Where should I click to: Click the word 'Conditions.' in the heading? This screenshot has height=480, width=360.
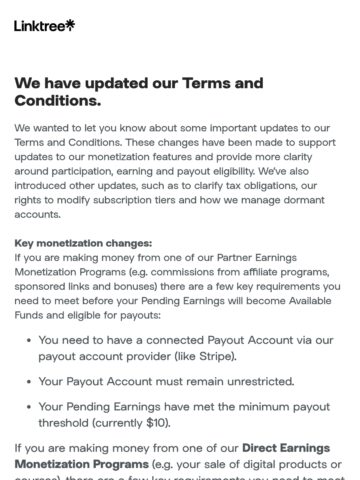tap(58, 100)
